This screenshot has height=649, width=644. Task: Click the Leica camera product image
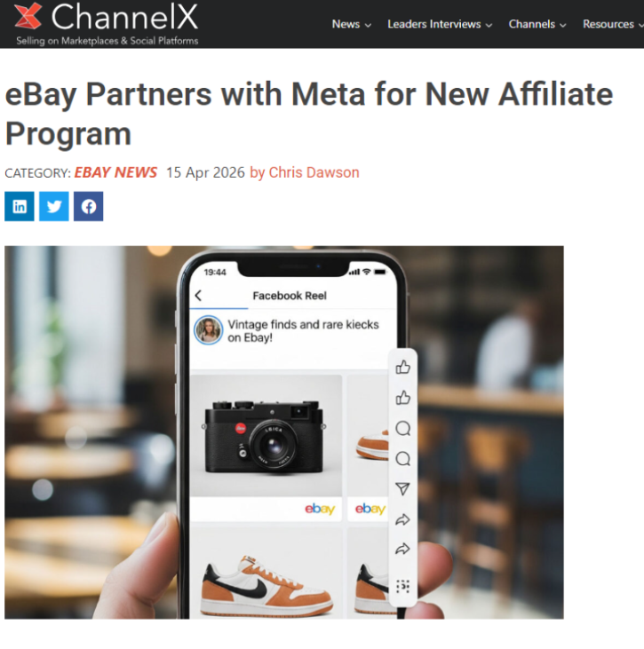[x=266, y=435]
